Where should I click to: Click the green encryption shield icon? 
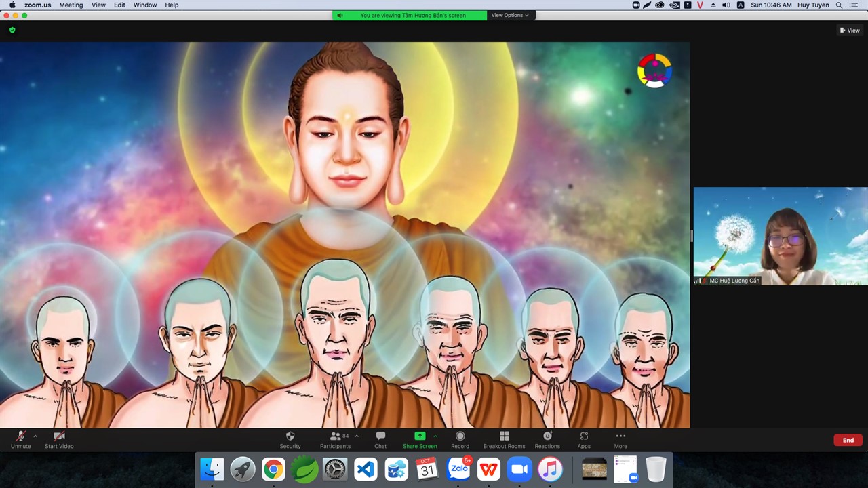(12, 30)
